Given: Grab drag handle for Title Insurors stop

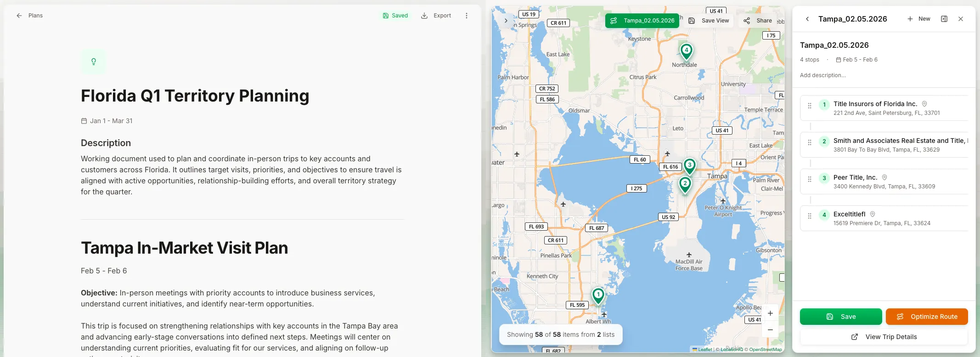Looking at the screenshot, I should coord(810,106).
